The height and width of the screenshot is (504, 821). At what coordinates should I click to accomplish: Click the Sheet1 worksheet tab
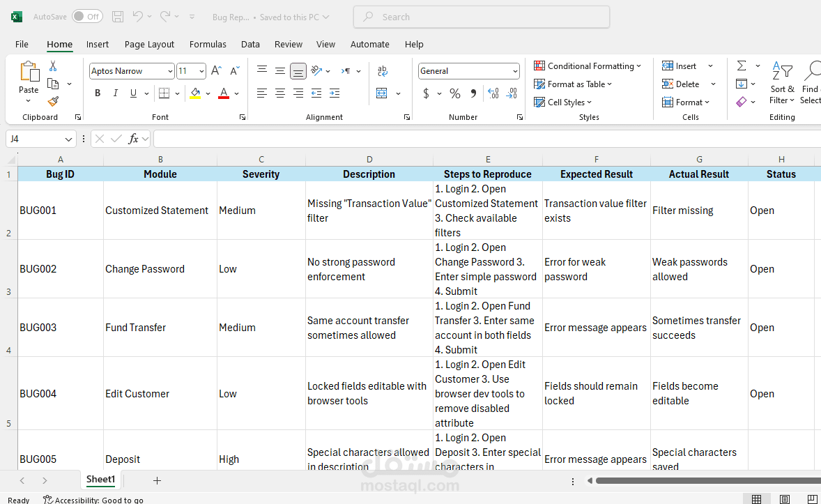pos(100,480)
